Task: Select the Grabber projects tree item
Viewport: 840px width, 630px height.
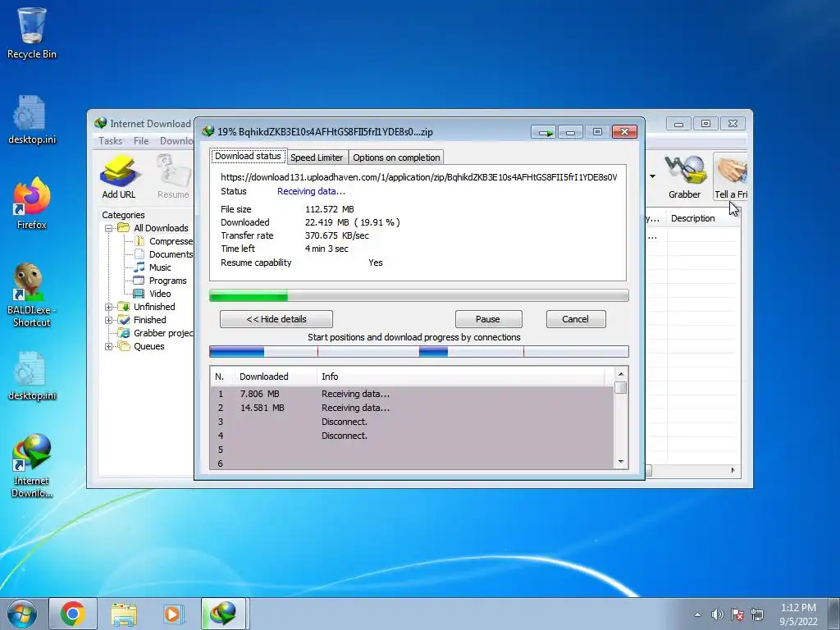Action: 156,333
